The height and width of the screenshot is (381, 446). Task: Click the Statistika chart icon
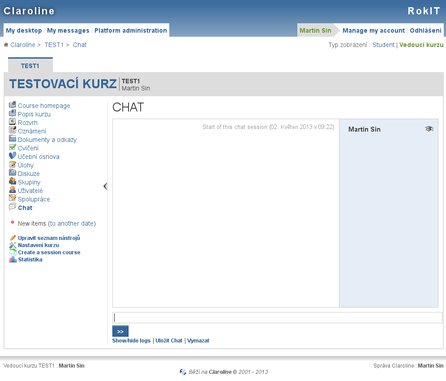pyautogui.click(x=13, y=260)
